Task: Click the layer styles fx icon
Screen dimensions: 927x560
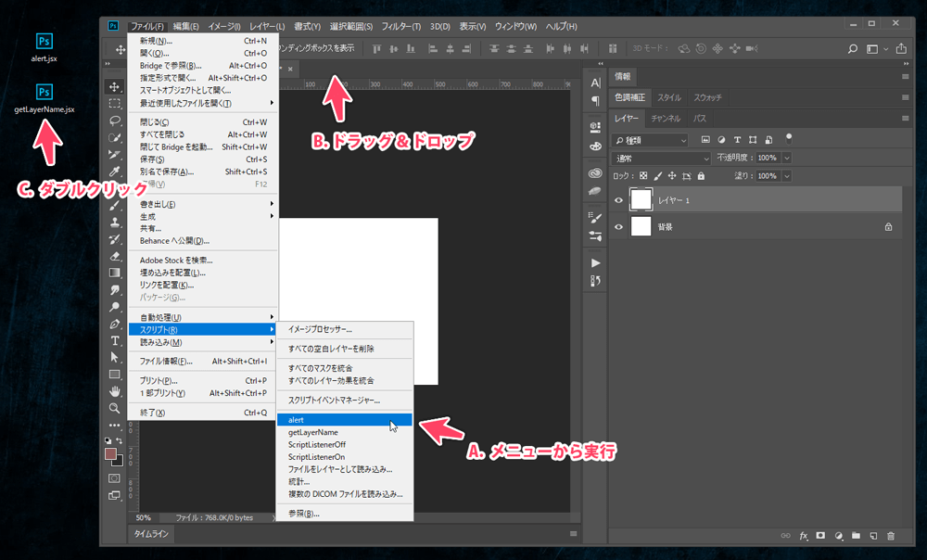Action: pyautogui.click(x=804, y=536)
